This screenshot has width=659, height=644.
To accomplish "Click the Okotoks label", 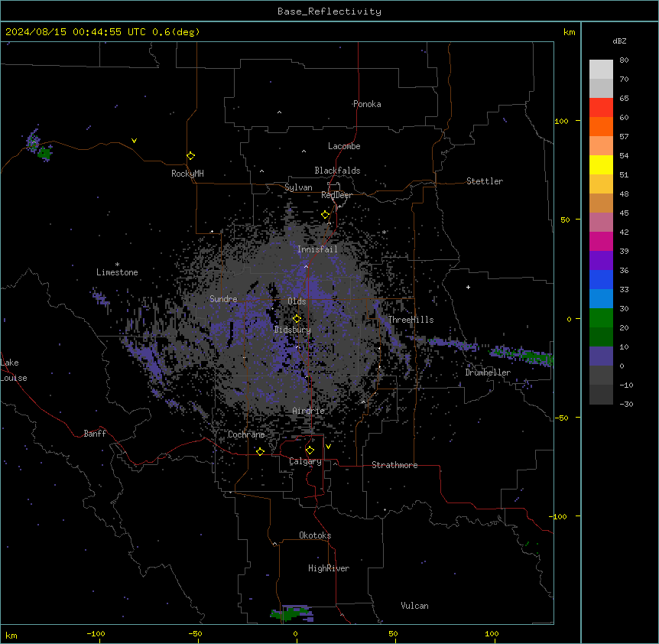I will [315, 535].
